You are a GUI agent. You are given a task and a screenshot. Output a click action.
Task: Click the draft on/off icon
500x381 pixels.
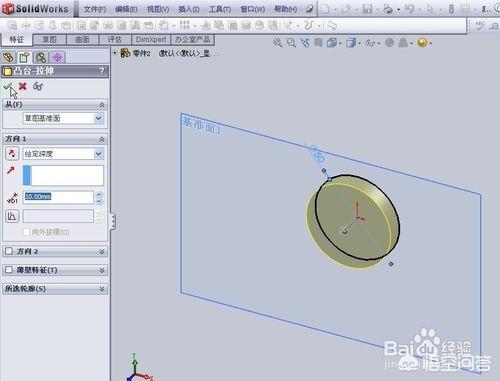tap(12, 216)
